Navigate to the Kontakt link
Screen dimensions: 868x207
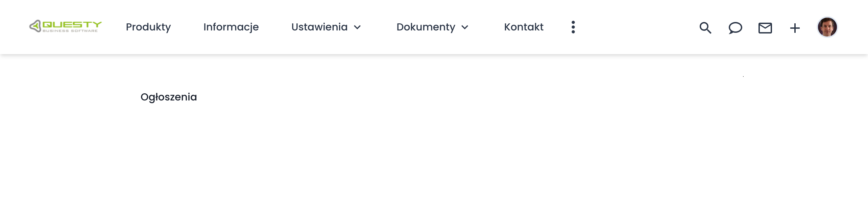coord(524,27)
